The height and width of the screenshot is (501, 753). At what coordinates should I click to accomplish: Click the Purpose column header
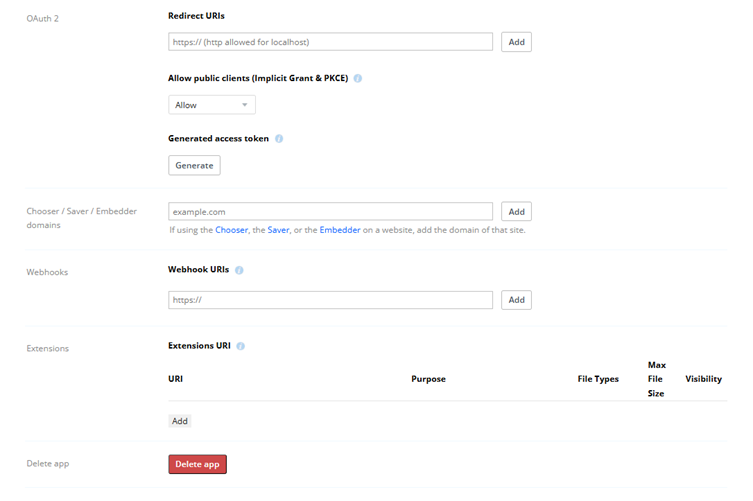(x=428, y=379)
